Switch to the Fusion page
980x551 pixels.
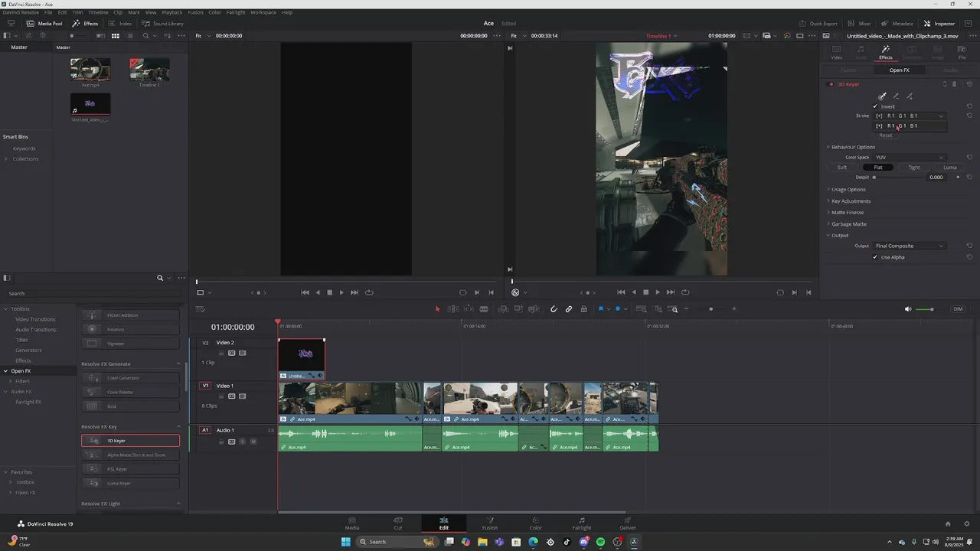(x=490, y=523)
